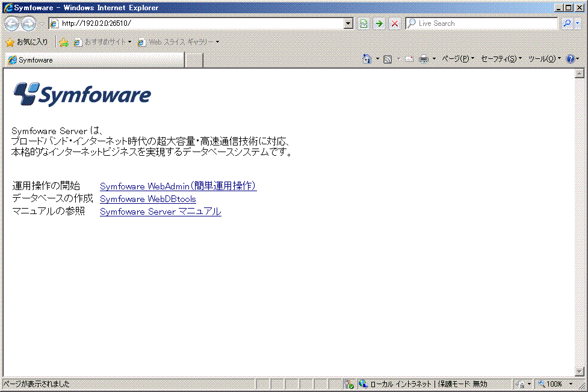Open the address bar history dropdown
588x392 pixels.
pos(348,23)
